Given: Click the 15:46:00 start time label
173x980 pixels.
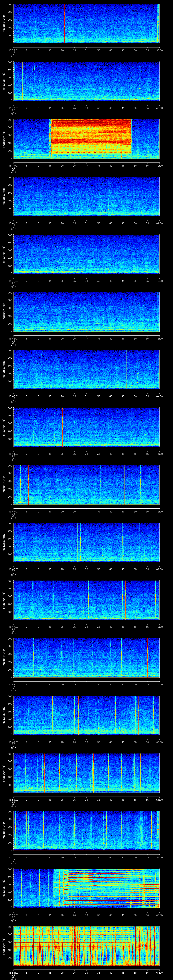Looking at the screenshot, I should click(13, 569).
